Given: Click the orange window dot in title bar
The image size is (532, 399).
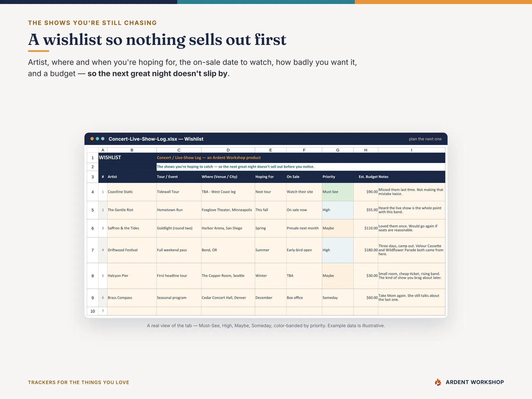Looking at the screenshot, I should pyautogui.click(x=92, y=139).
